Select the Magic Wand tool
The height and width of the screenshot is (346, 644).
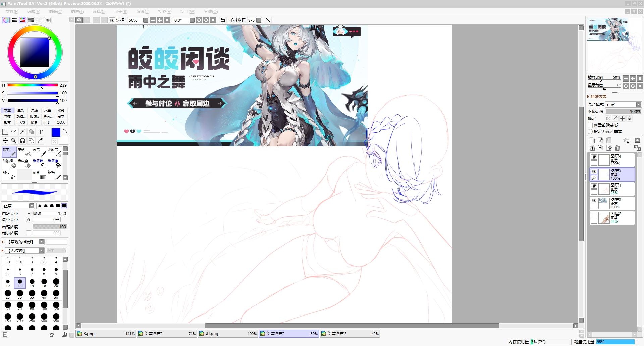click(22, 132)
